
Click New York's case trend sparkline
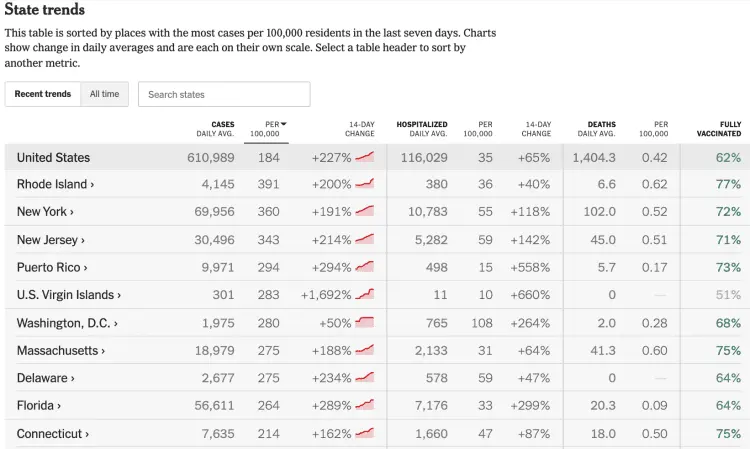click(x=365, y=212)
